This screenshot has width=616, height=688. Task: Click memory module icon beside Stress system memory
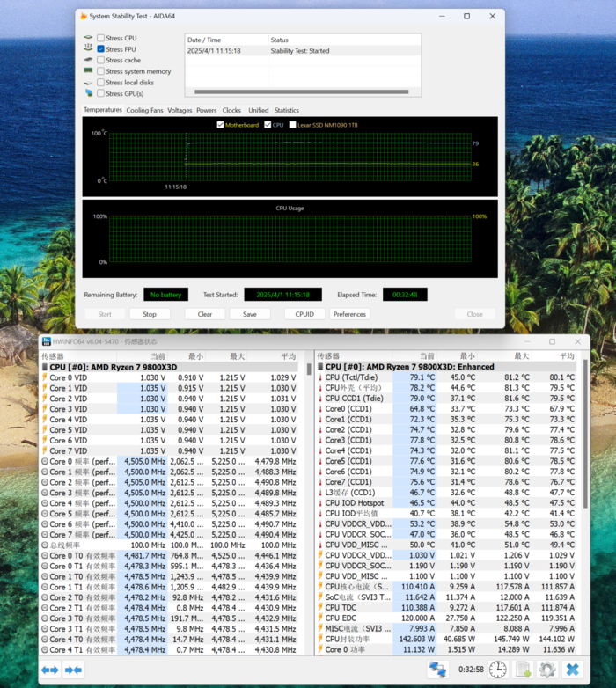[x=89, y=70]
